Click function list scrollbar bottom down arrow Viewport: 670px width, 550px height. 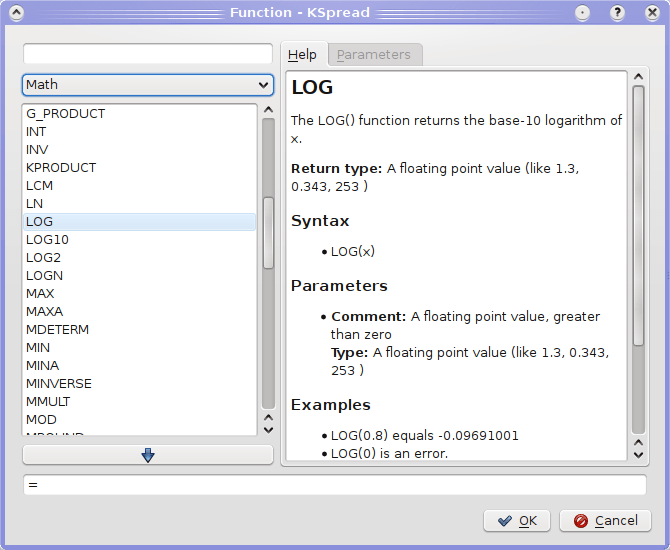click(x=268, y=430)
